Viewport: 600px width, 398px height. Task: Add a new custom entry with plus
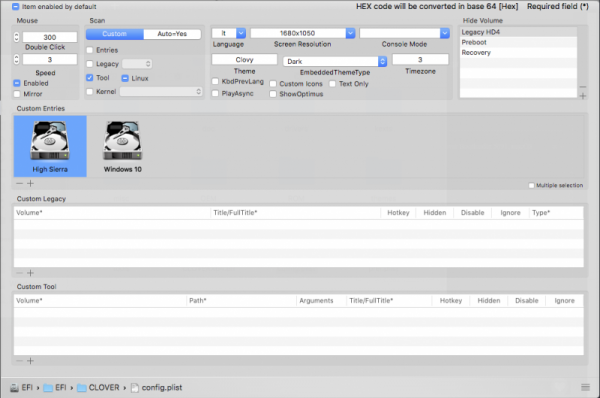31,184
